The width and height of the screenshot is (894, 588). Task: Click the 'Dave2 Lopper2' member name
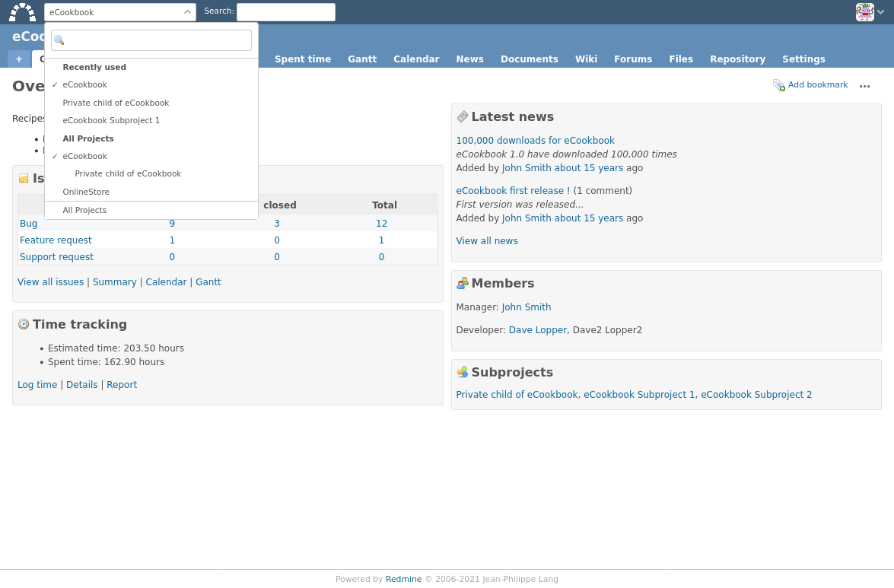[x=607, y=330]
